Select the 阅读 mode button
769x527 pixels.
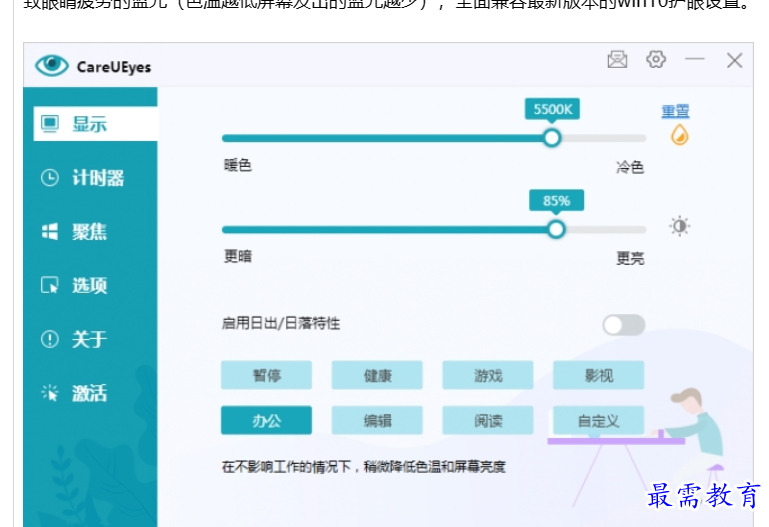pyautogui.click(x=488, y=420)
